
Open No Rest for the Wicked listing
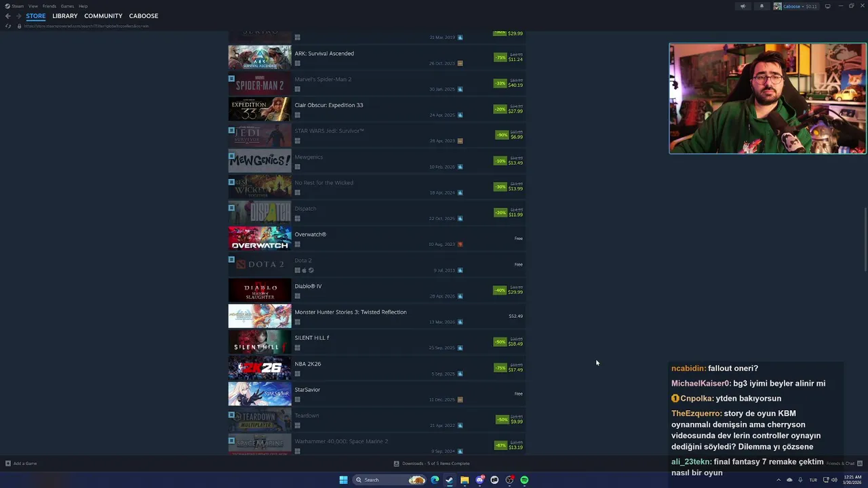click(x=376, y=187)
